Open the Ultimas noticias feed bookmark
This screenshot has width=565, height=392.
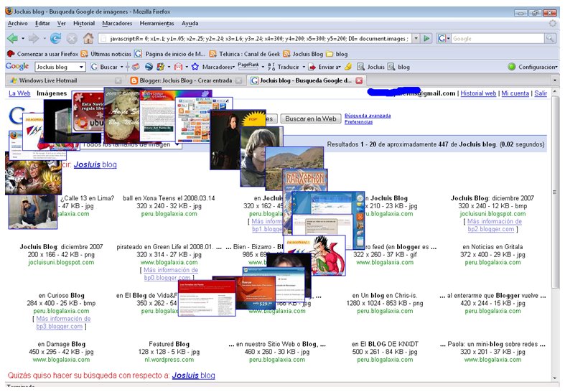[x=106, y=54]
